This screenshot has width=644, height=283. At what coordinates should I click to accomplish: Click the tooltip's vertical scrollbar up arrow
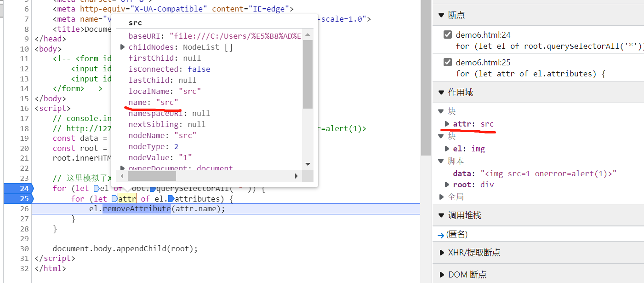point(308,35)
